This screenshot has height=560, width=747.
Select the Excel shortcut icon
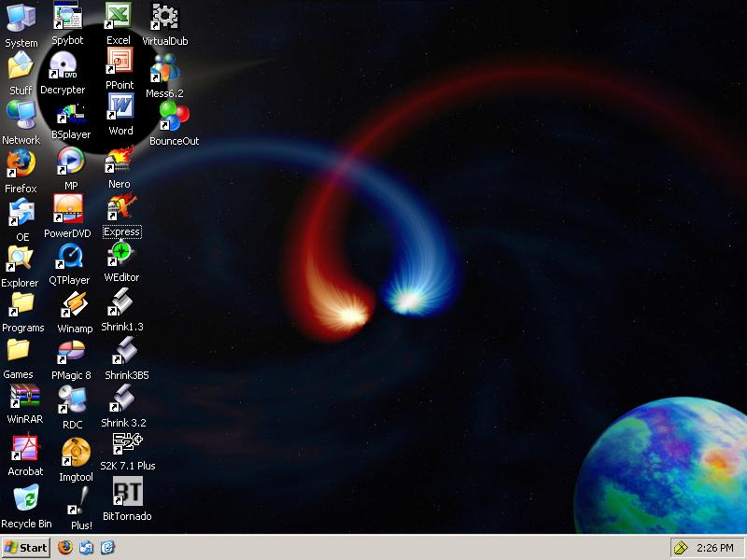(x=119, y=17)
